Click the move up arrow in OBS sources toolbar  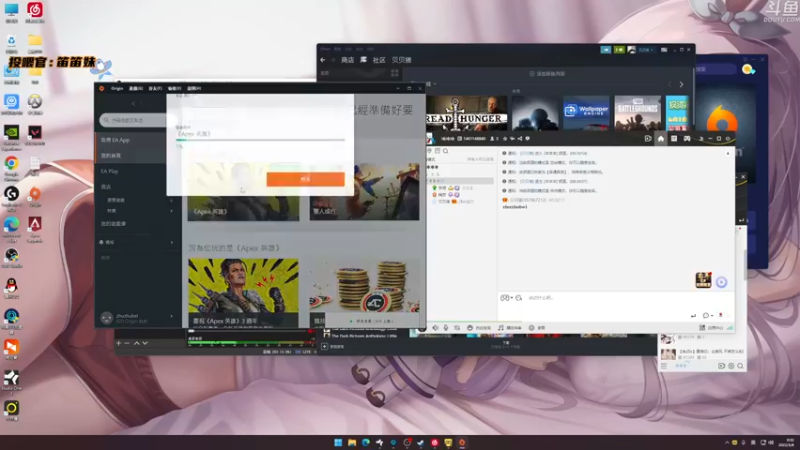[136, 343]
